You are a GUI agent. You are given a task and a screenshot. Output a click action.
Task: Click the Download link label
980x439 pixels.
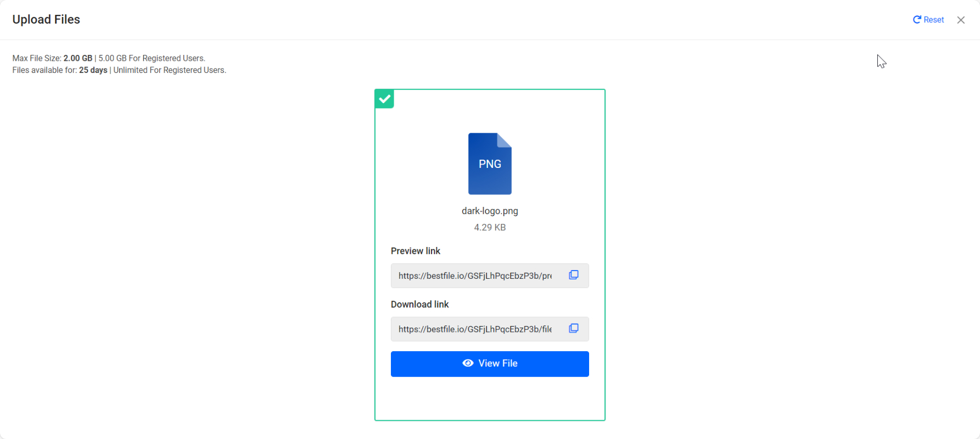(420, 304)
